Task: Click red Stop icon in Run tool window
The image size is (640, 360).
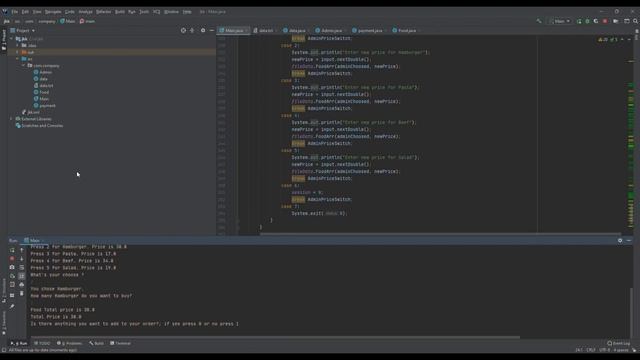Action: pyautogui.click(x=12, y=258)
